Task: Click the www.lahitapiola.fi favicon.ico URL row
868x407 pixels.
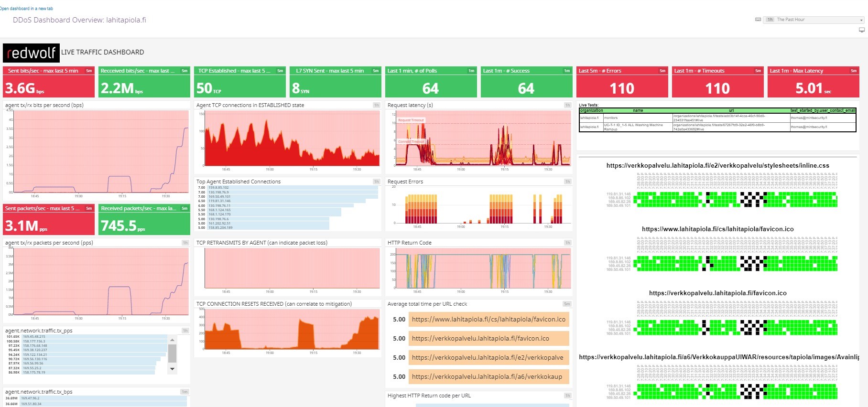Action: click(x=488, y=319)
